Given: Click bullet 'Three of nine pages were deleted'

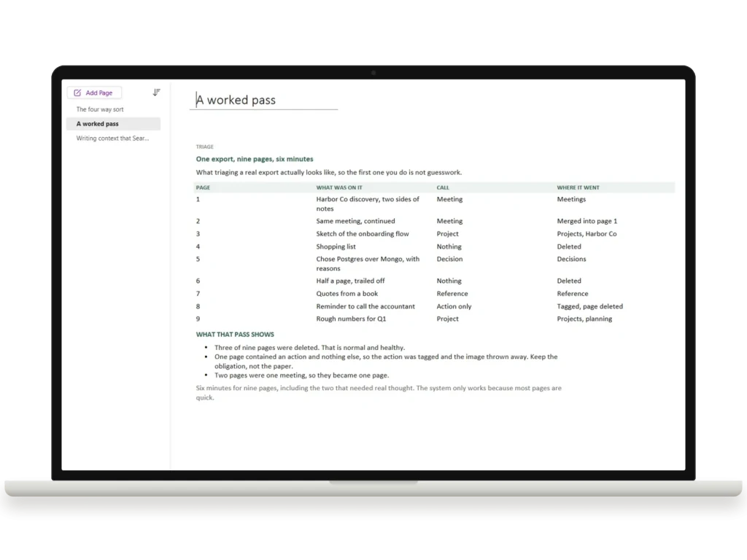Looking at the screenshot, I should coord(309,348).
